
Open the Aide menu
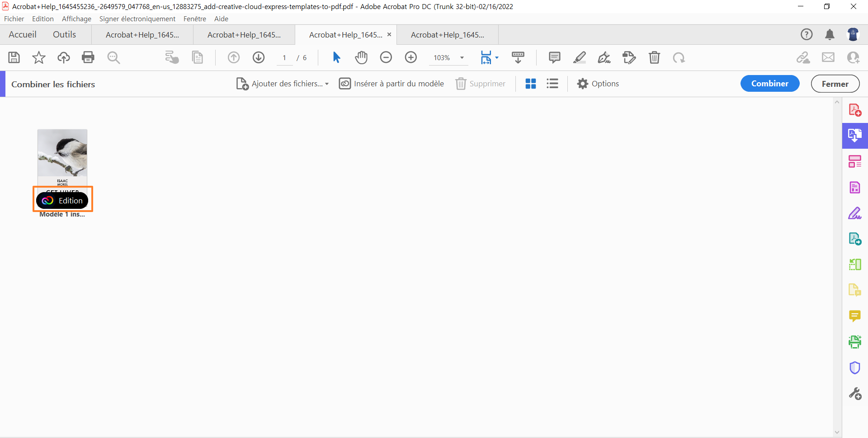tap(221, 19)
